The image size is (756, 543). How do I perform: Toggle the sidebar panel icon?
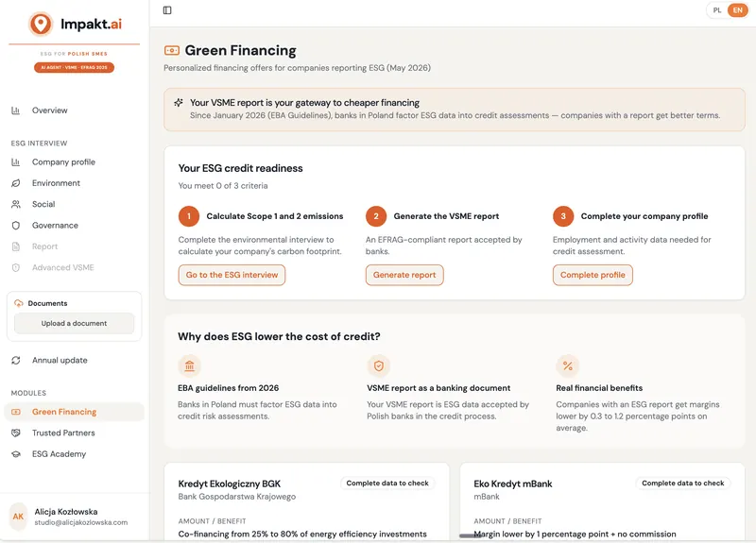167,10
